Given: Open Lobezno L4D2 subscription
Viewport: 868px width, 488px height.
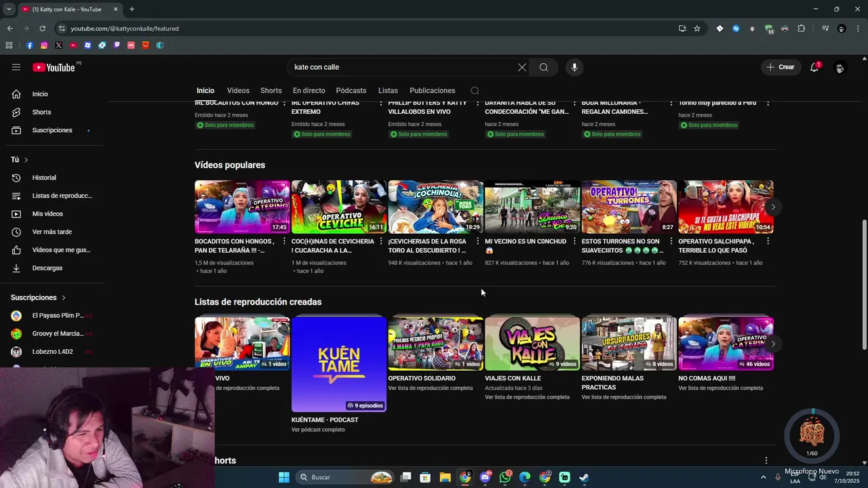Looking at the screenshot, I should coord(52,352).
